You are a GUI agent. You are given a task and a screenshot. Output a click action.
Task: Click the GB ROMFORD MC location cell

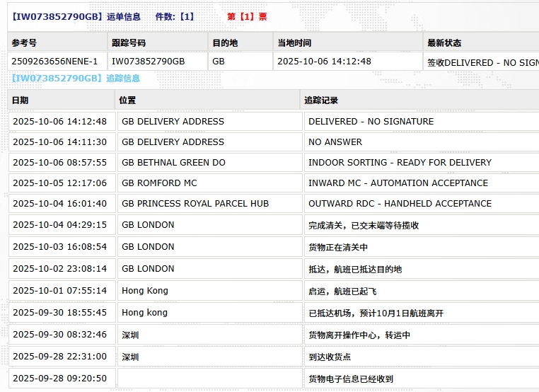tap(159, 183)
